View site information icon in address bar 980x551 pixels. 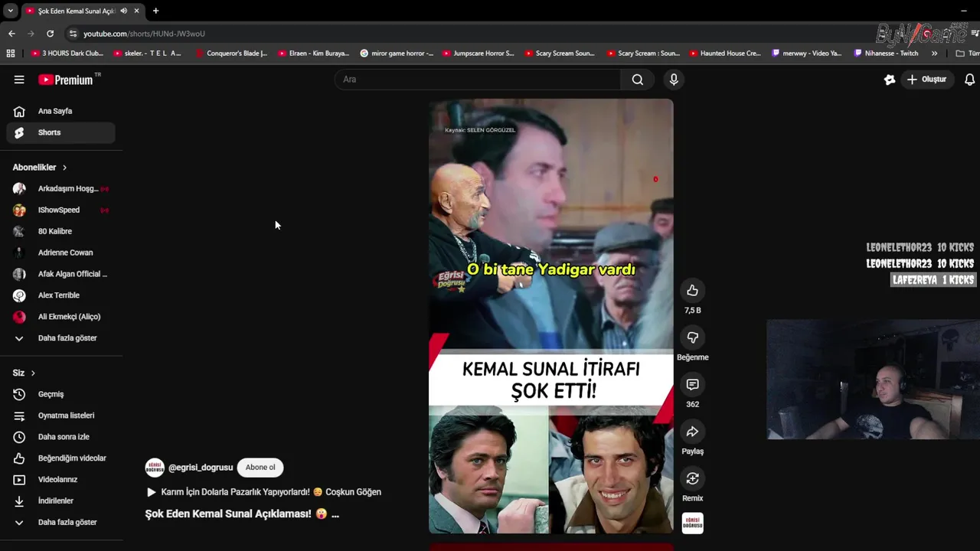(x=73, y=34)
